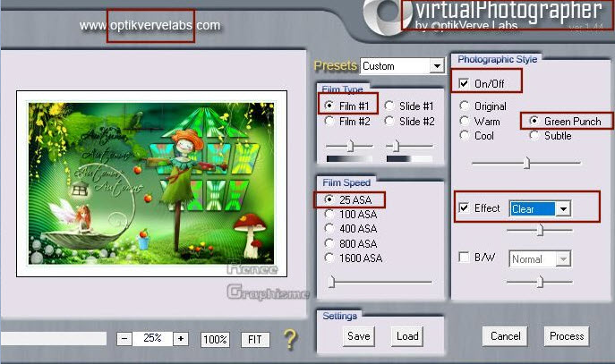Click the Cancel button

pyautogui.click(x=505, y=336)
